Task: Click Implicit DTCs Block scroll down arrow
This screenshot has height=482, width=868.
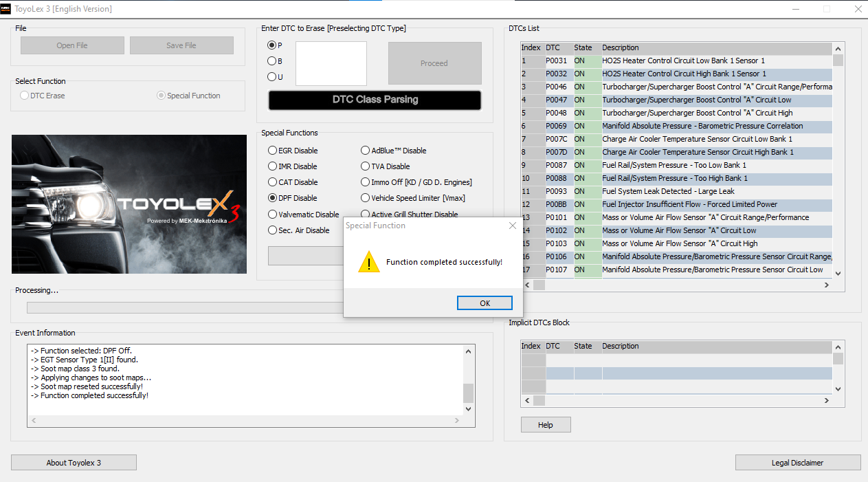Action: tap(838, 389)
